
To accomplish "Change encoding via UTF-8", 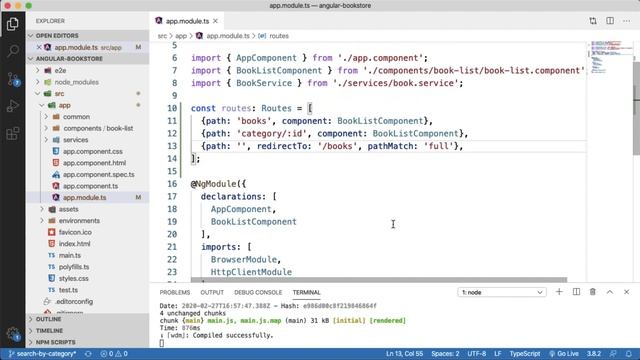I will pyautogui.click(x=477, y=354).
